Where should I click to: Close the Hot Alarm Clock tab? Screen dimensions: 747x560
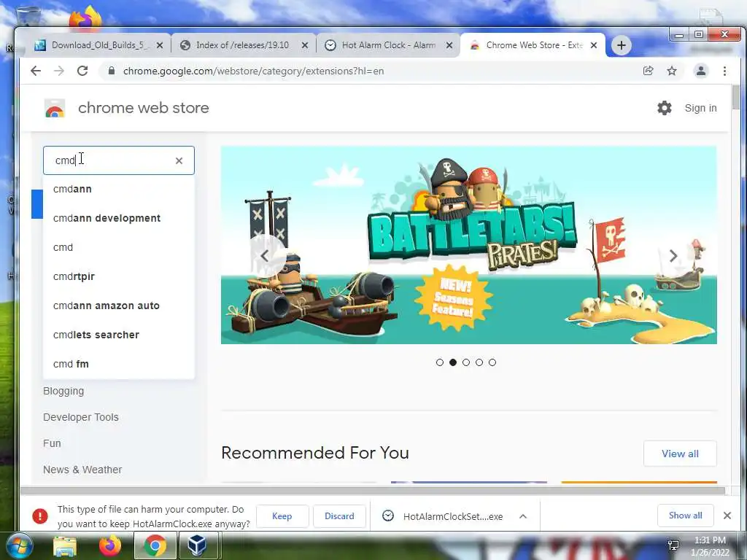[x=449, y=45]
